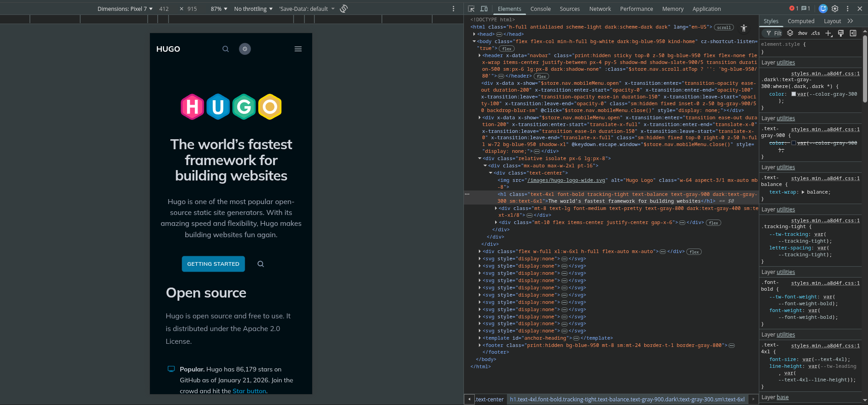Expand the head element node

(474, 34)
